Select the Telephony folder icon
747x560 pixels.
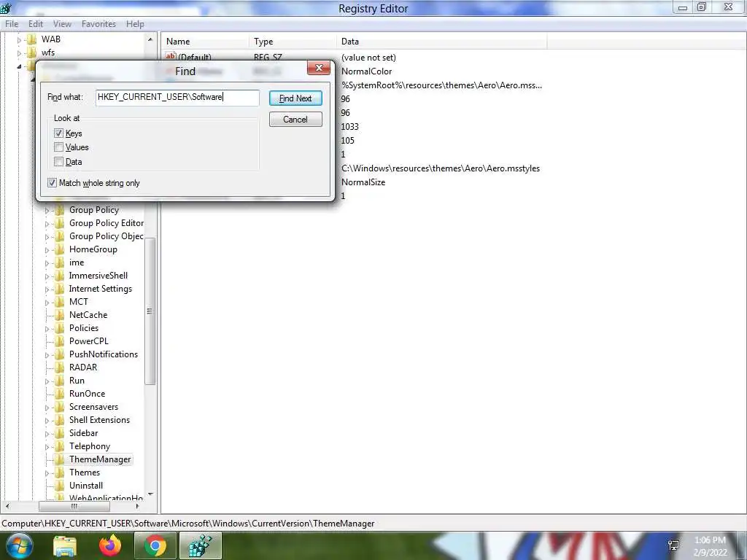coord(60,446)
